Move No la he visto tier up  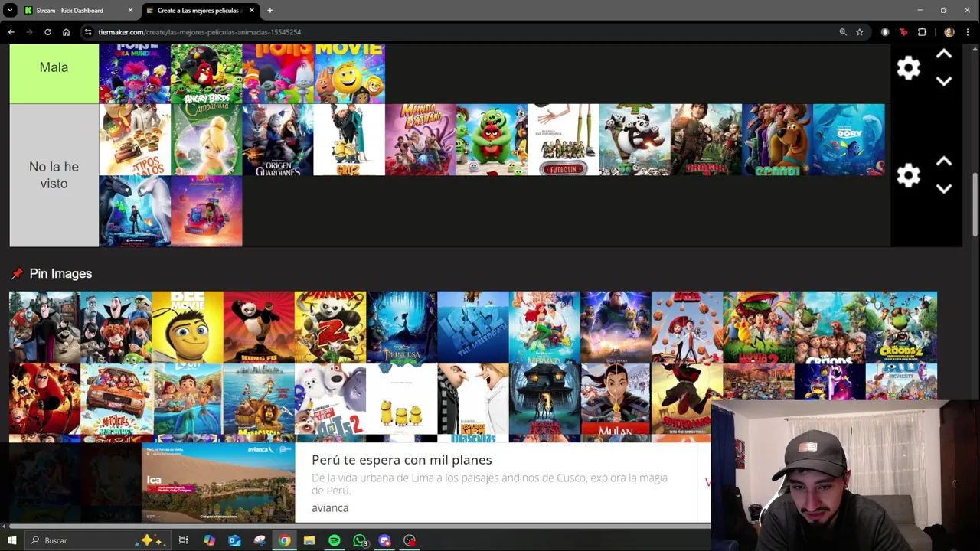(x=943, y=161)
